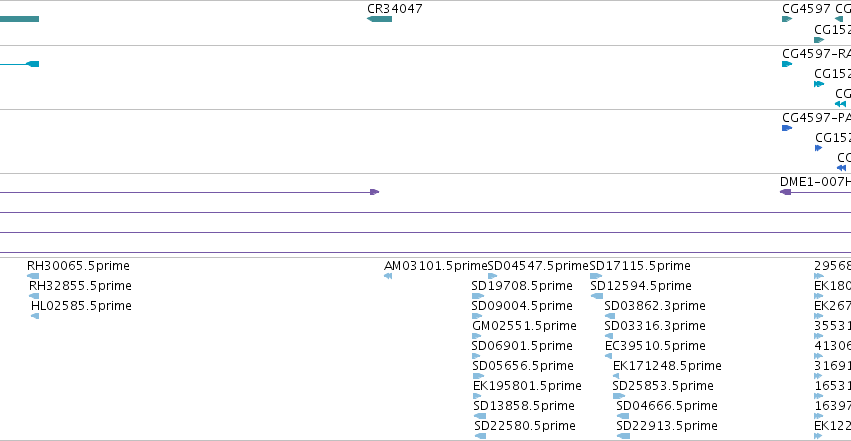Click the DME1-007H feature arrowhead

[x=785, y=192]
